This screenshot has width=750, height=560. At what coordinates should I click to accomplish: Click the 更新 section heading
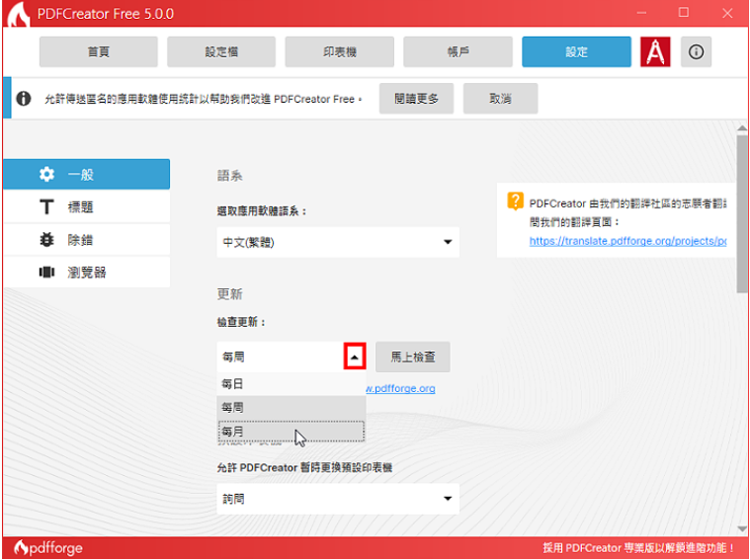(x=230, y=293)
